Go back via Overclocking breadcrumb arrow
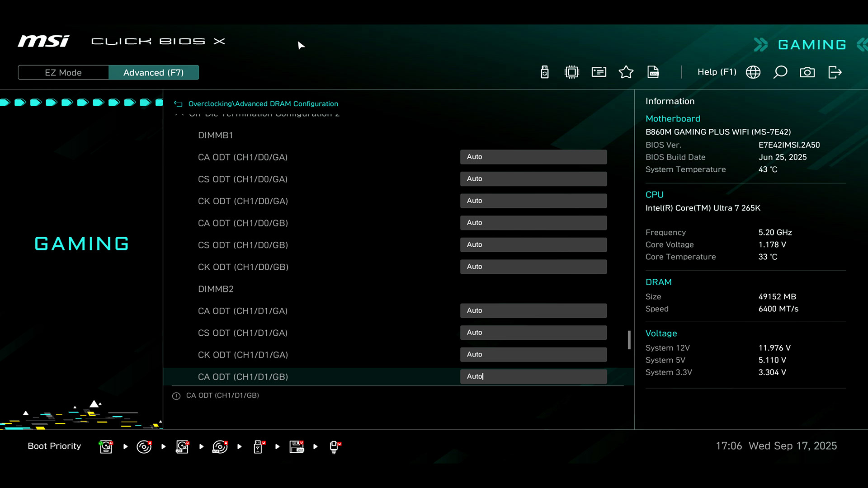Screen dimensions: 868x488 tap(178, 104)
